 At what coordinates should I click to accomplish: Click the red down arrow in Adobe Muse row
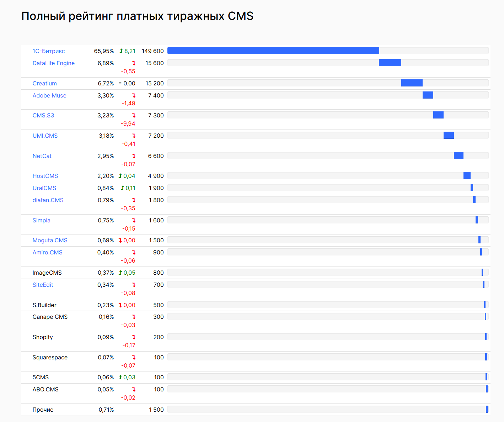(134, 96)
